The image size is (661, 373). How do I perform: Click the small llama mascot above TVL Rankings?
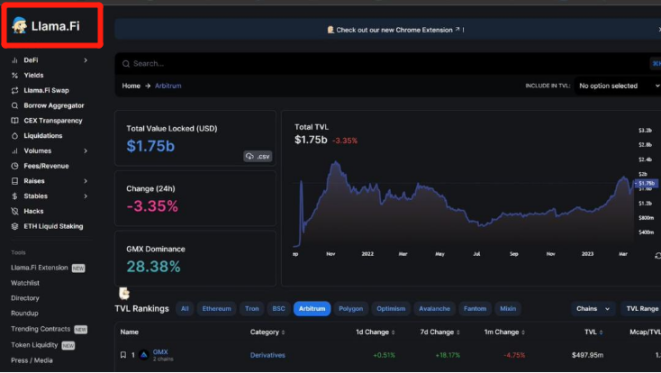[x=124, y=293]
